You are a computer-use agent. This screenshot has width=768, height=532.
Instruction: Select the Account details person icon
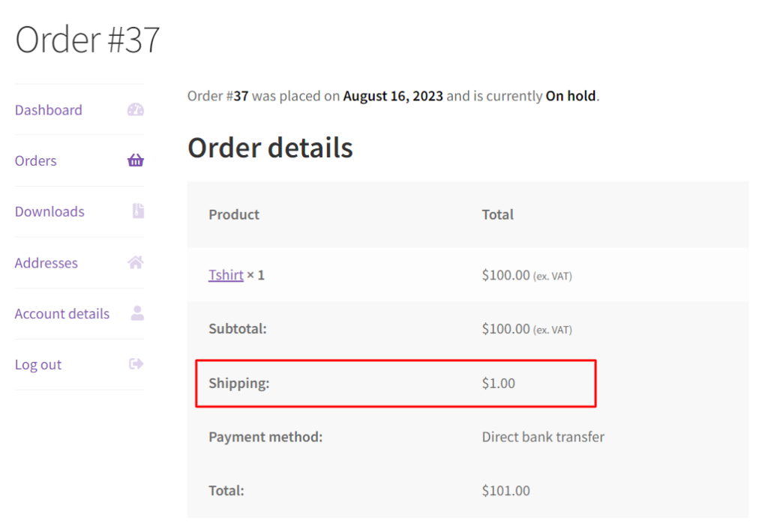[136, 313]
